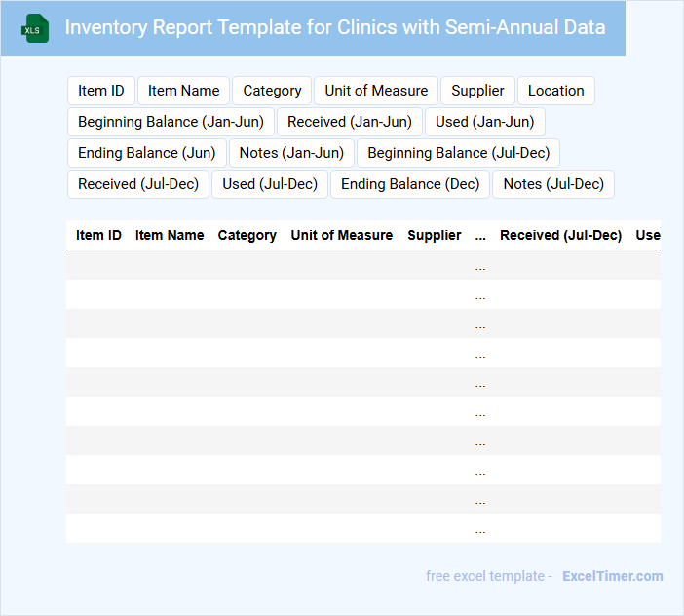Select Beginning Balance (Jul-Dec) tag
This screenshot has height=616, width=684.
(458, 153)
